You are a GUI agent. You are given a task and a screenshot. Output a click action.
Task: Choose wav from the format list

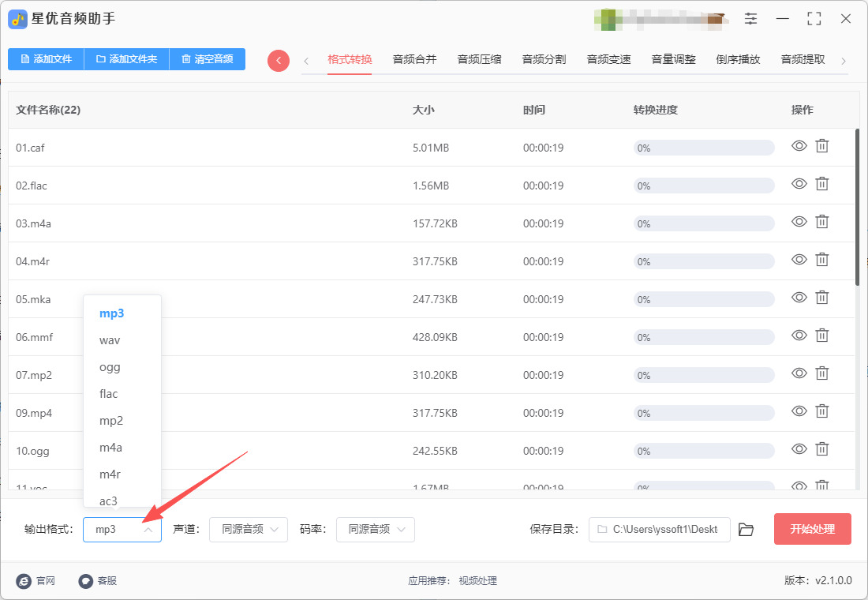point(110,340)
